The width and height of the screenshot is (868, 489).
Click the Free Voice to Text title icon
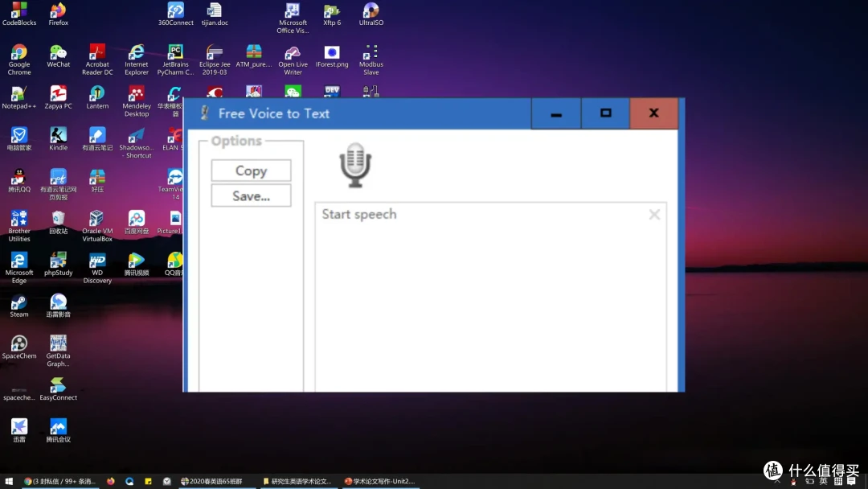[204, 113]
